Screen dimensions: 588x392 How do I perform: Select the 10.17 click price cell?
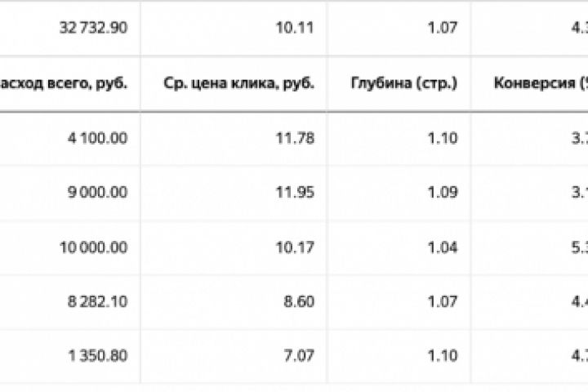pyautogui.click(x=295, y=247)
